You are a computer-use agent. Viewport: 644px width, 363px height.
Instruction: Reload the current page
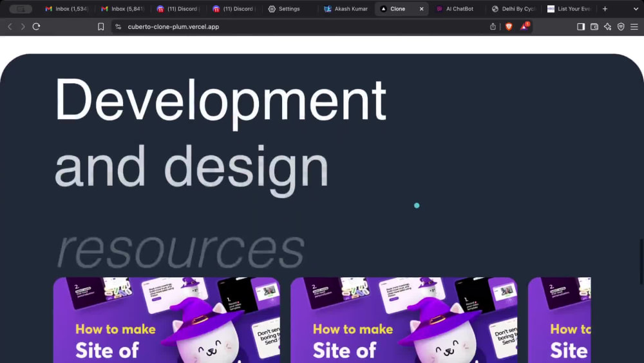tap(36, 26)
